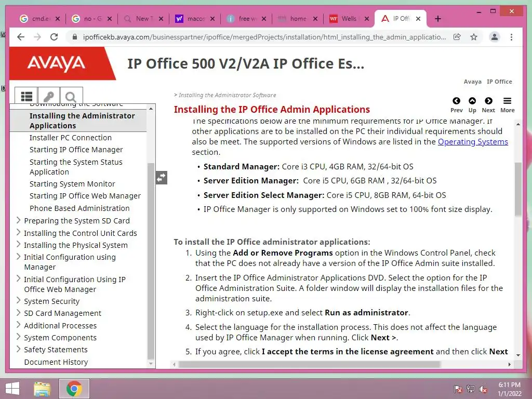This screenshot has height=399, width=532.
Task: Open the Chrome profile avatar
Action: 495,37
